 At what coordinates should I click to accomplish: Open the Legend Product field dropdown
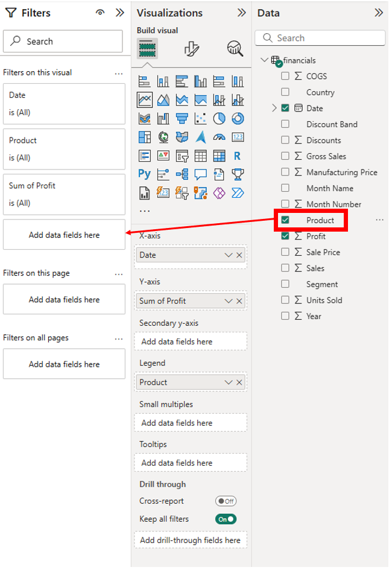pyautogui.click(x=228, y=382)
